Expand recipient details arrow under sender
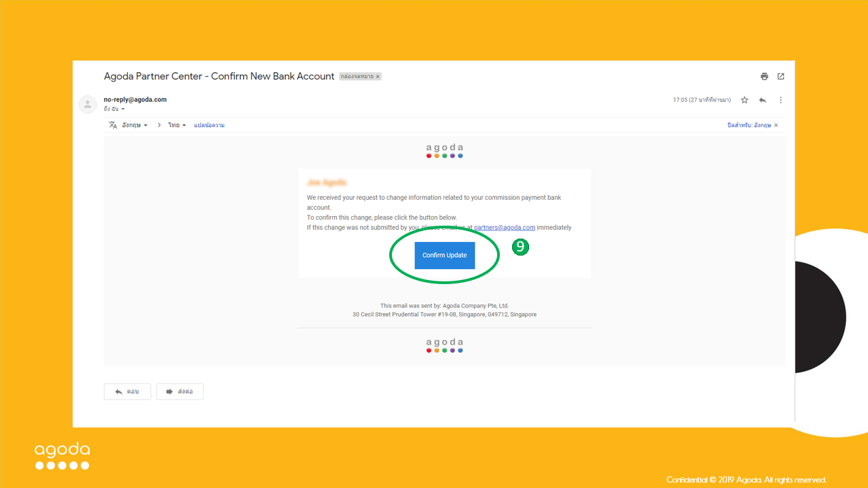The height and width of the screenshot is (488, 868). point(123,109)
